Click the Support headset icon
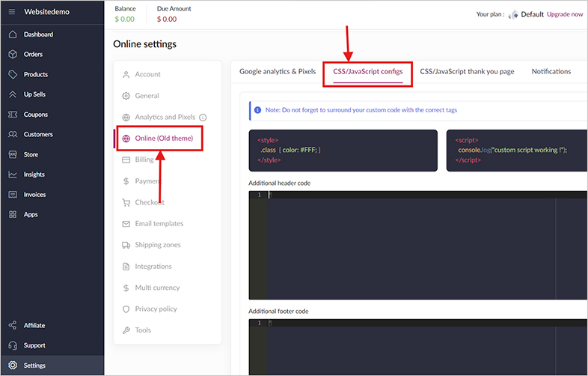Screen dimensions: 588x376 click(13, 345)
